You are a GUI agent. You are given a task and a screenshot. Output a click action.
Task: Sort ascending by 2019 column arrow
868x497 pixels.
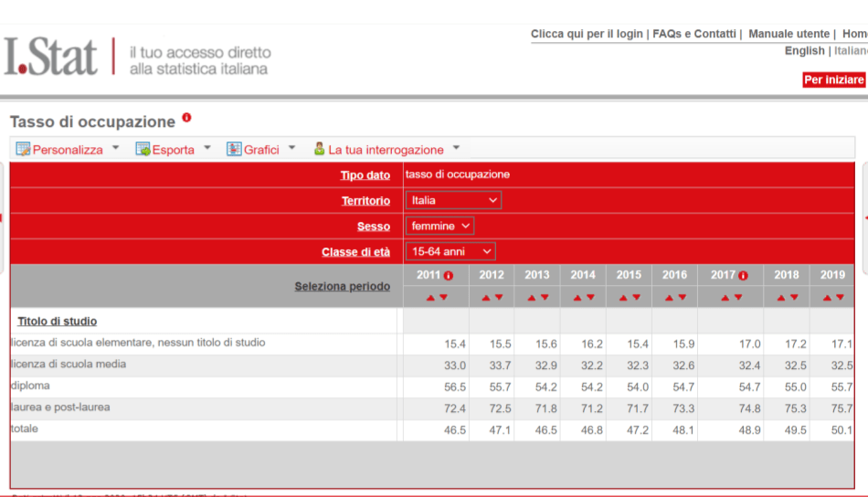coord(827,297)
